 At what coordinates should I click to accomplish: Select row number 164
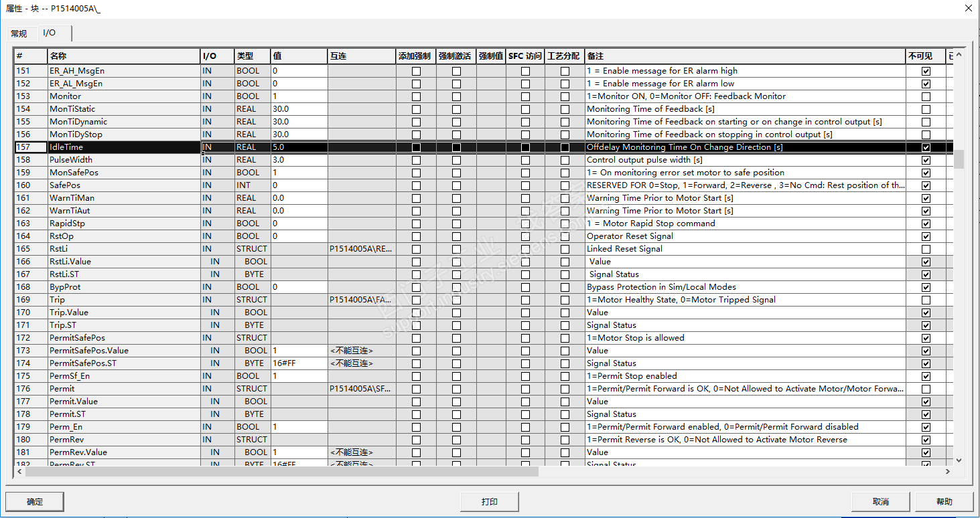pyautogui.click(x=31, y=236)
